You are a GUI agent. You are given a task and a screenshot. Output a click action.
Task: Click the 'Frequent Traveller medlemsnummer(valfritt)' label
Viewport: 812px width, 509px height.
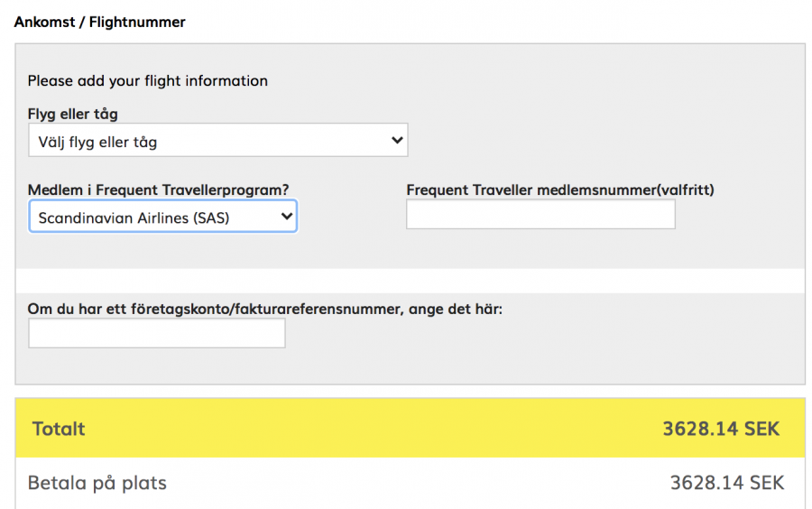(566, 190)
